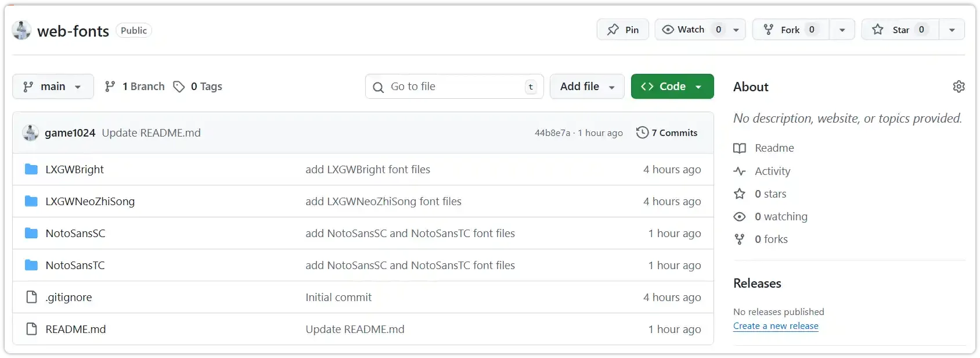
Task: Click Create a new release link
Action: click(776, 326)
